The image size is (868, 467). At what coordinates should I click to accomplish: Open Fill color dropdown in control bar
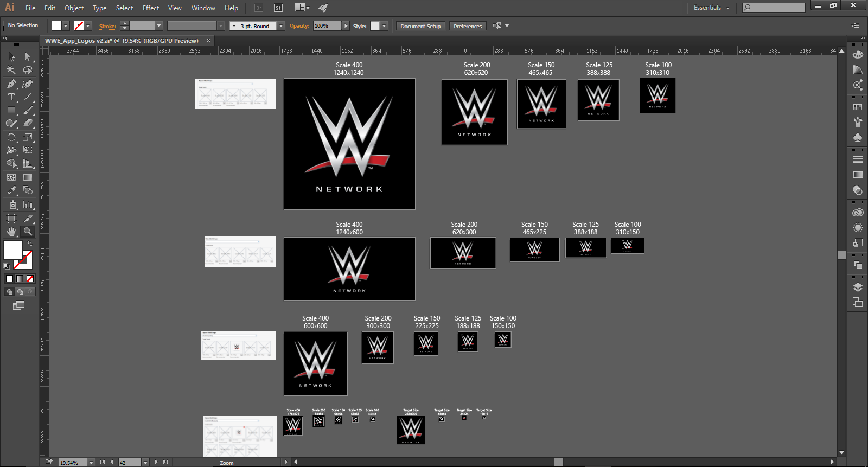pos(66,26)
